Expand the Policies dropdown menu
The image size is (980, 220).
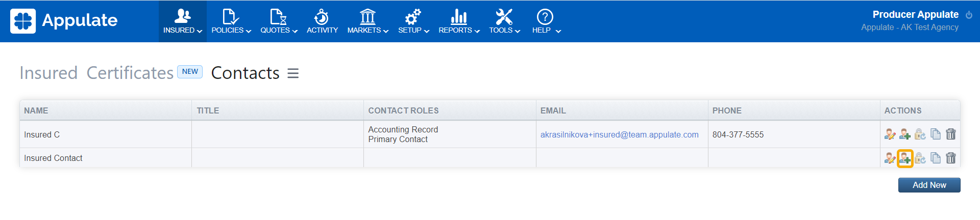[231, 21]
